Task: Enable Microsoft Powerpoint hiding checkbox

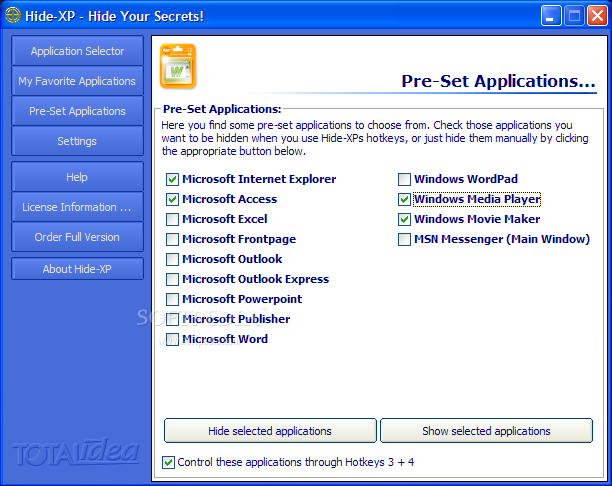Action: tap(172, 299)
